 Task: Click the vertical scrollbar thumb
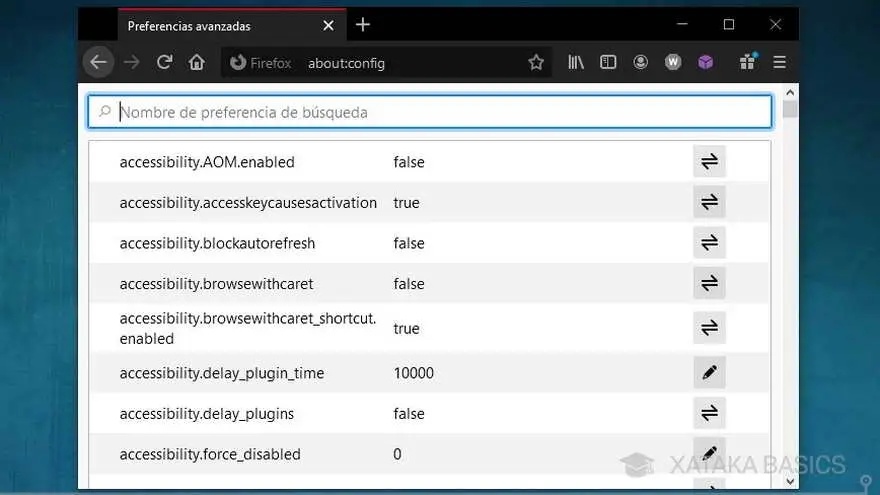790,108
